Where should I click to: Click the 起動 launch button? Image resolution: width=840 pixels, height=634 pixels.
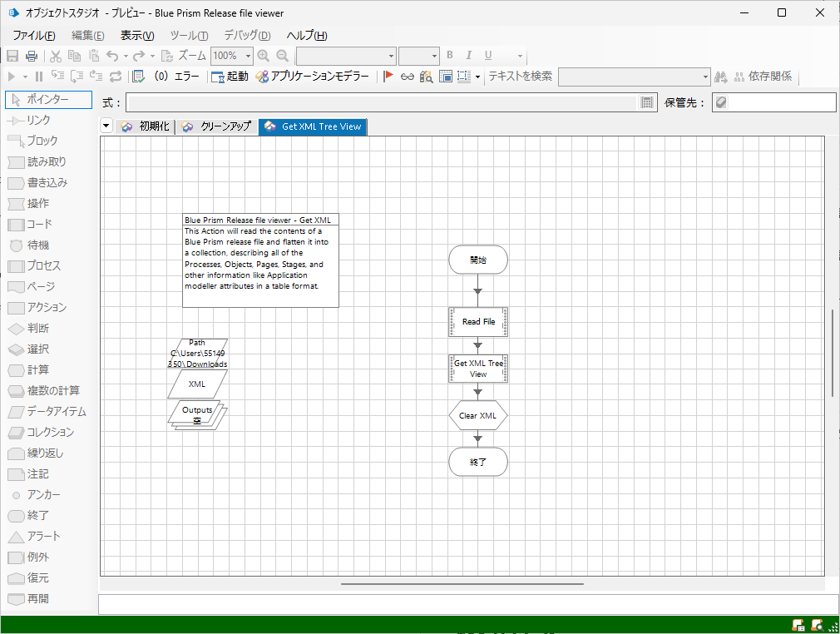[230, 77]
